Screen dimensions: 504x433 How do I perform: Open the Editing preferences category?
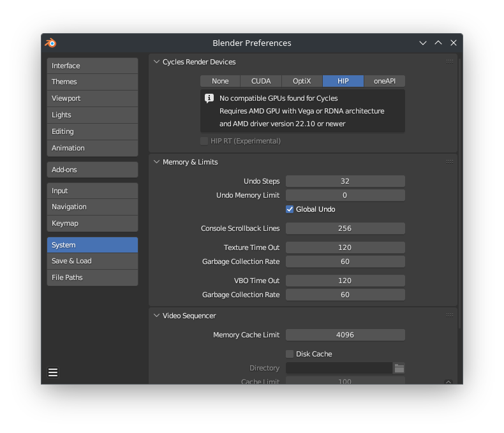pyautogui.click(x=93, y=131)
